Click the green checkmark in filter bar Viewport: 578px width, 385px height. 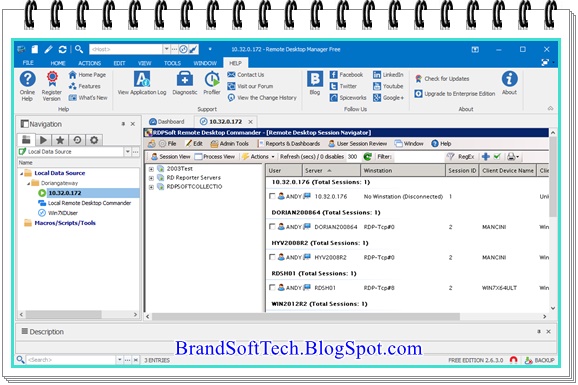(497, 156)
